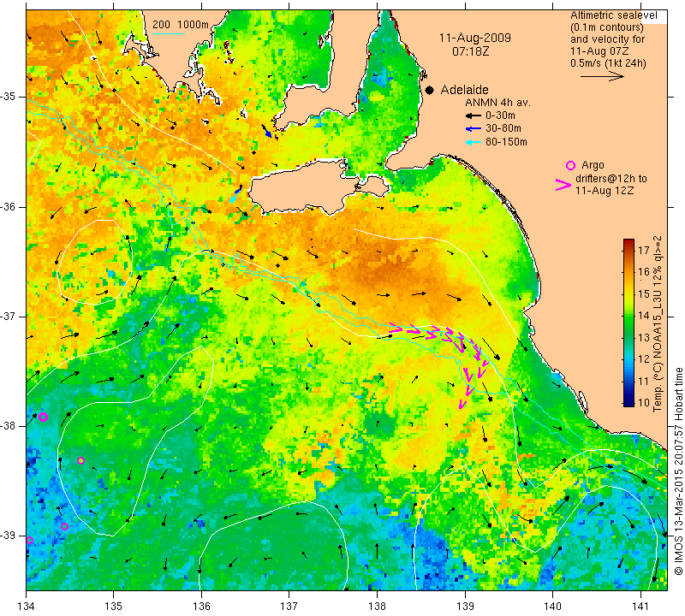Click the magenta drifter legend chevron
685x616 pixels.
pyautogui.click(x=563, y=185)
